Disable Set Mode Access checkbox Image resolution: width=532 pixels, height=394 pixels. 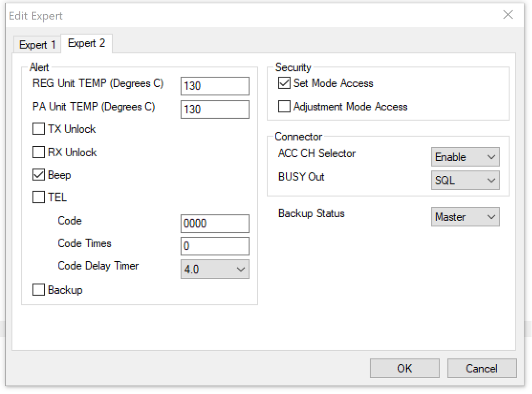tap(284, 83)
